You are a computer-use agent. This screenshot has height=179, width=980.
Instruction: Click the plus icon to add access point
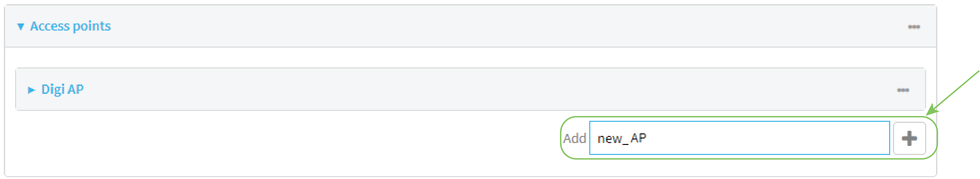pyautogui.click(x=909, y=138)
